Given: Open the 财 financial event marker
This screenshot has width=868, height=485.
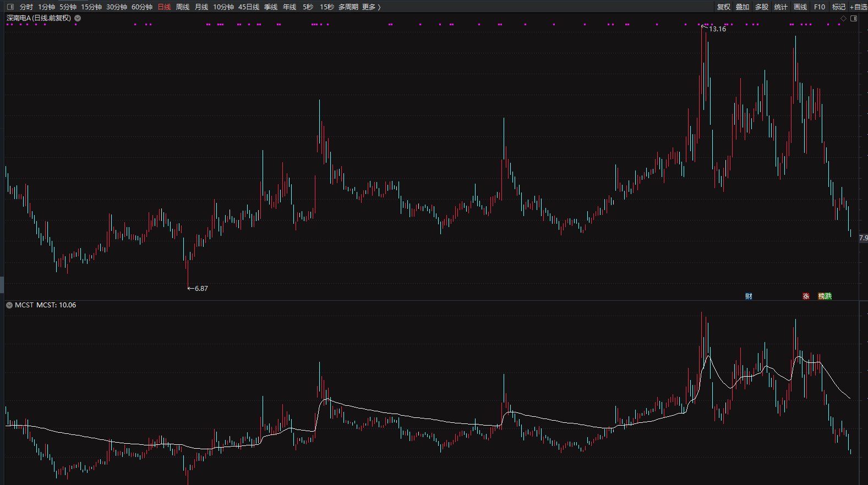Looking at the screenshot, I should tap(749, 296).
